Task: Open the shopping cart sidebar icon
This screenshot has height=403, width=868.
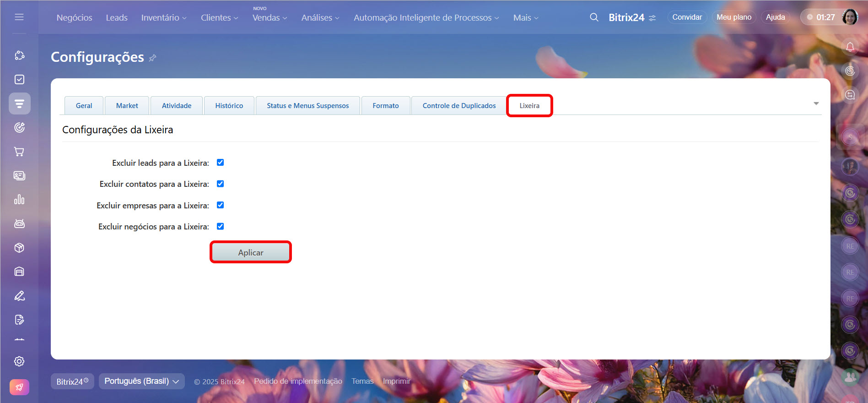Action: click(19, 152)
